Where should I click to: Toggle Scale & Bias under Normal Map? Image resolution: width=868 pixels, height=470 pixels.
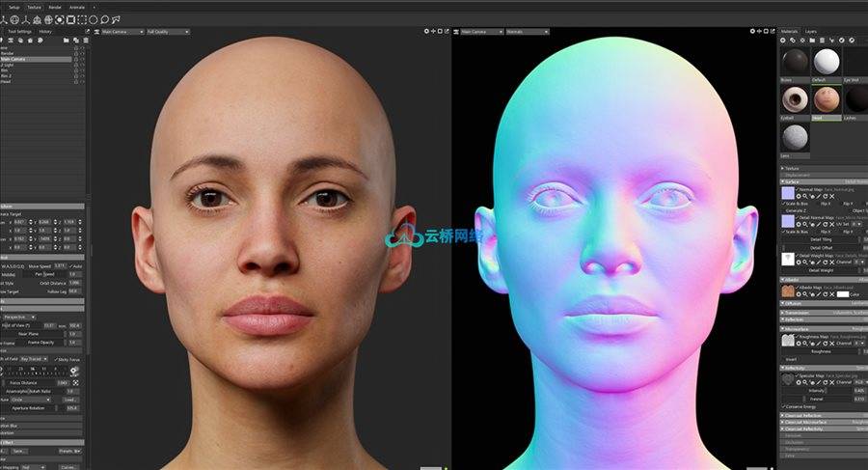(x=782, y=205)
